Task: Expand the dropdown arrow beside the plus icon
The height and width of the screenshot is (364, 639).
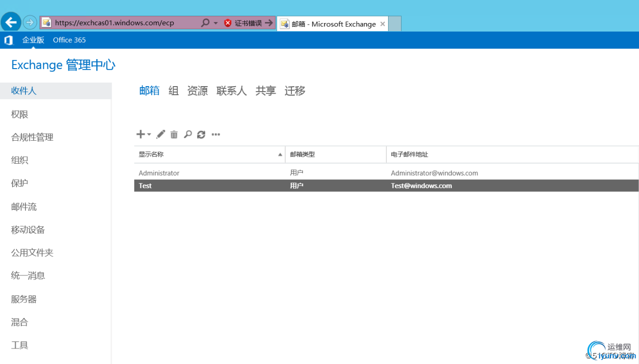Action: tap(149, 134)
